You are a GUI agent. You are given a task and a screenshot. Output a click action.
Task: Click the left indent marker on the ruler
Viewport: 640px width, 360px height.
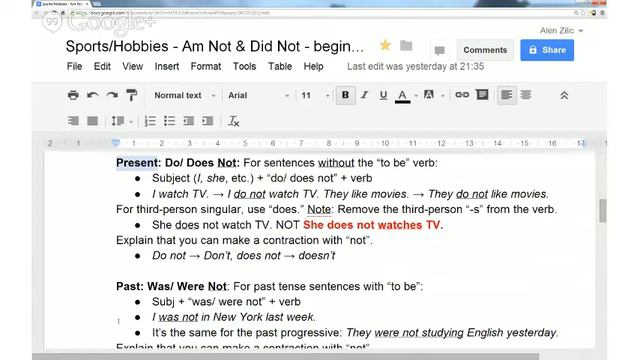pos(116,143)
